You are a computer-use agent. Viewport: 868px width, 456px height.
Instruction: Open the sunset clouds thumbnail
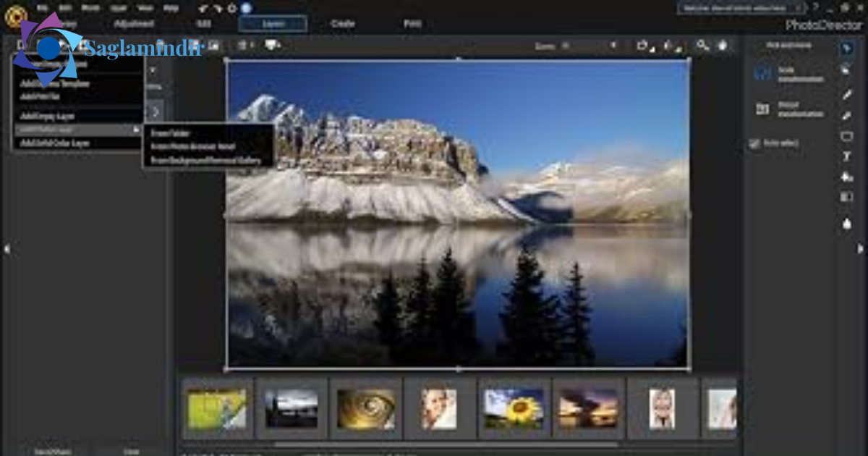[588, 409]
